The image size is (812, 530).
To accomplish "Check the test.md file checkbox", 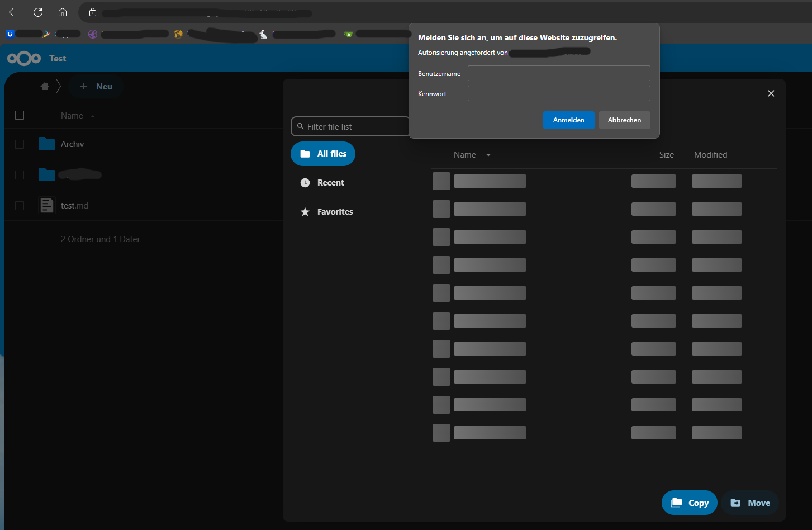I will click(x=20, y=206).
